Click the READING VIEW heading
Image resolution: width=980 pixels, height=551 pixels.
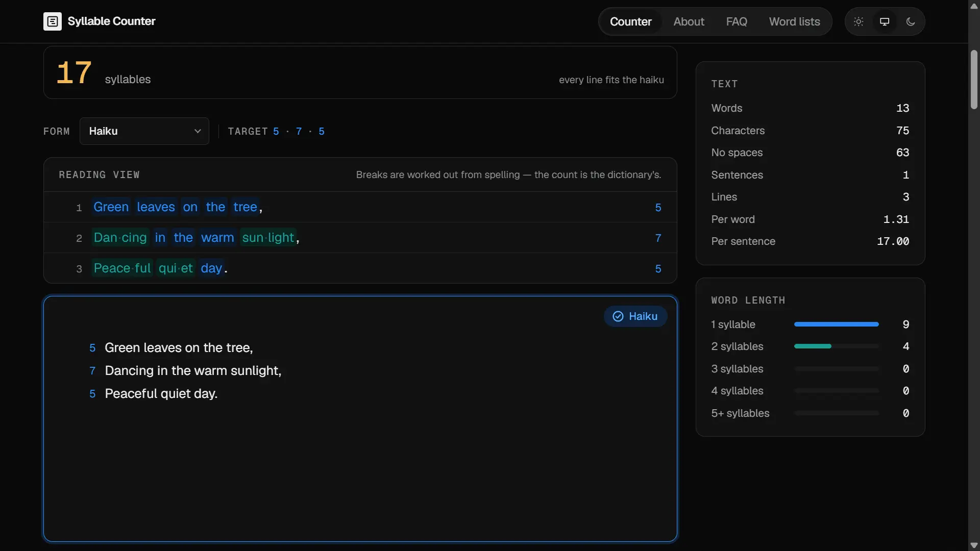click(x=99, y=175)
